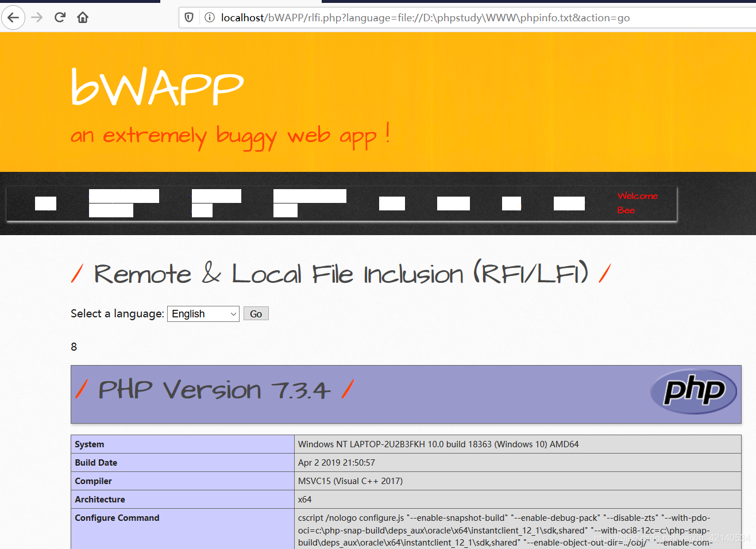This screenshot has width=756, height=549.
Task: Click the 'Windows NT LAPTOP-2U2B3FKH' system value
Action: click(x=438, y=444)
